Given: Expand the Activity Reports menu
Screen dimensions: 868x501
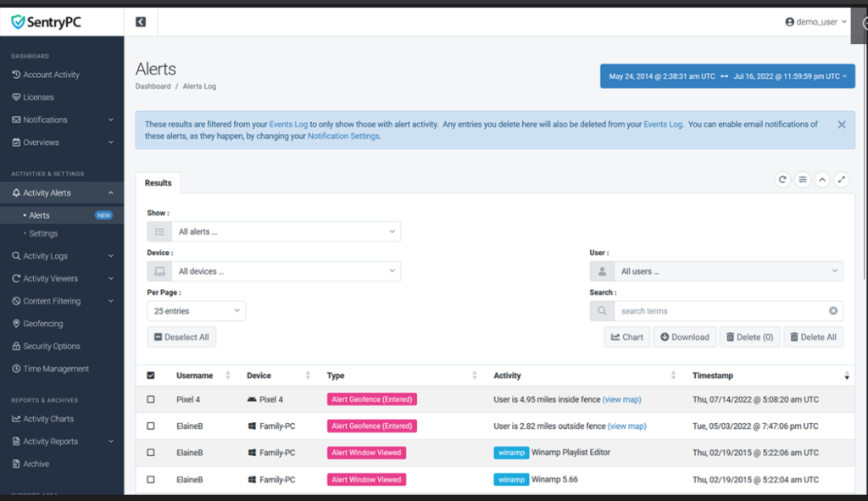Looking at the screenshot, I should [x=61, y=441].
